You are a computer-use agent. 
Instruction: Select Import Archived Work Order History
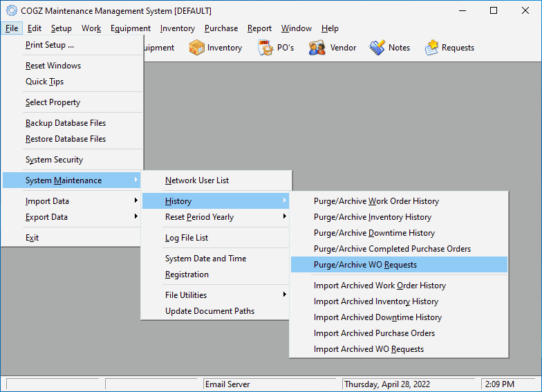400,286
